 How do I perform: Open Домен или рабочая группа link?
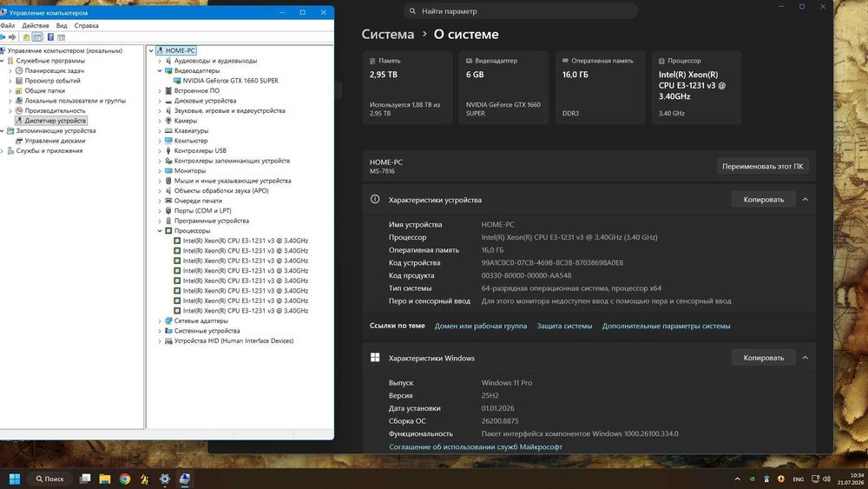(x=481, y=327)
